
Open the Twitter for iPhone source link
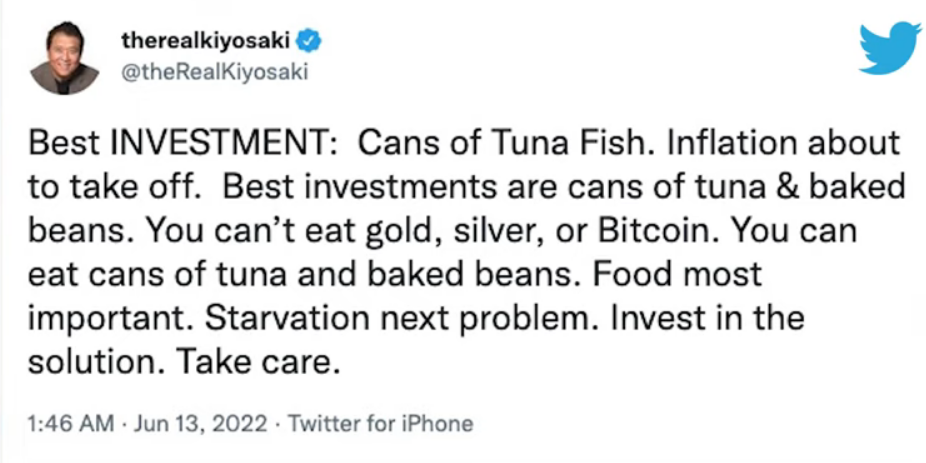click(380, 423)
